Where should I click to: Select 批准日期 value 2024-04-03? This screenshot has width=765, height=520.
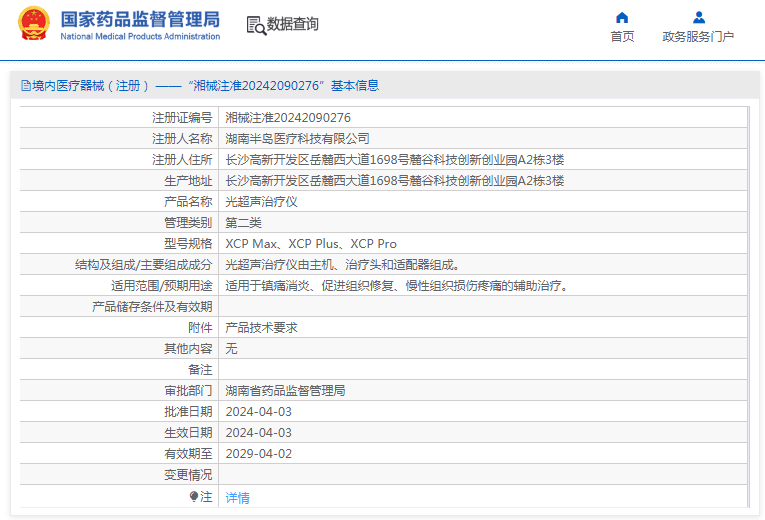click(x=259, y=411)
